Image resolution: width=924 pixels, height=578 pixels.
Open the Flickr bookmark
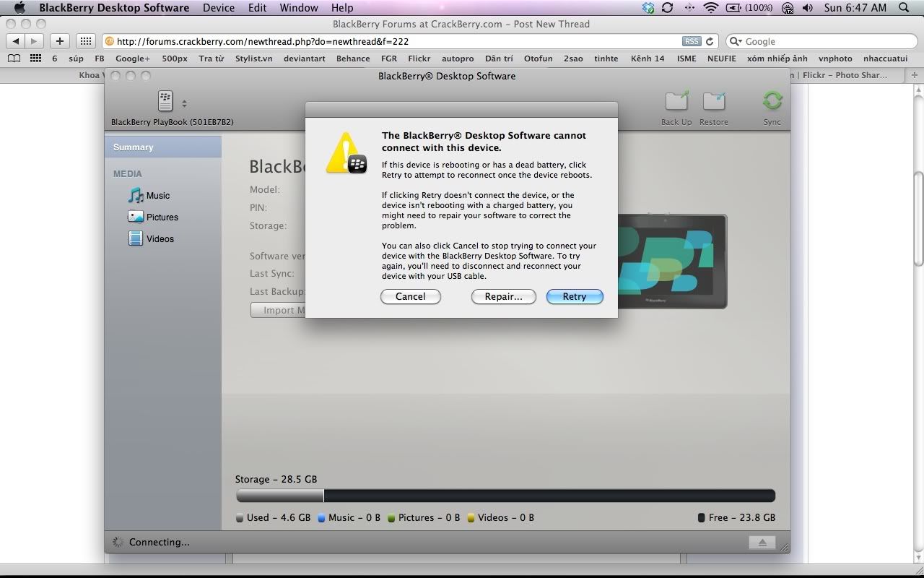click(419, 59)
